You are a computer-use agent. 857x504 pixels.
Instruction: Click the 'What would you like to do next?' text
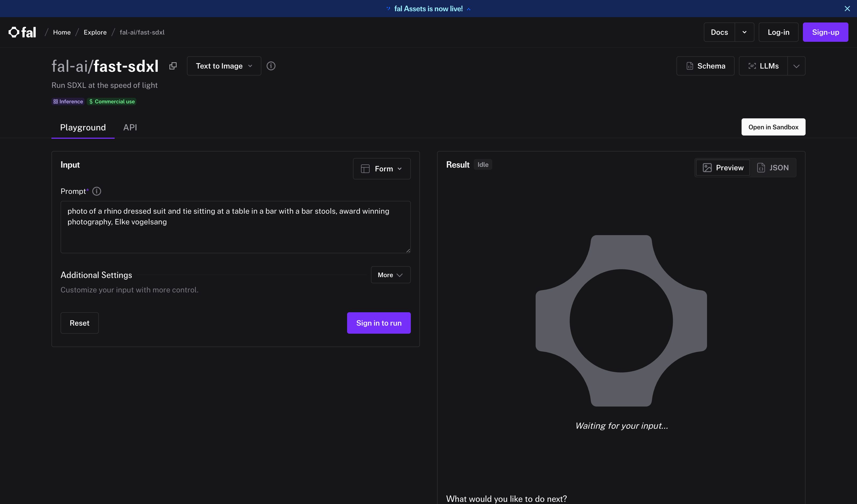click(x=506, y=499)
